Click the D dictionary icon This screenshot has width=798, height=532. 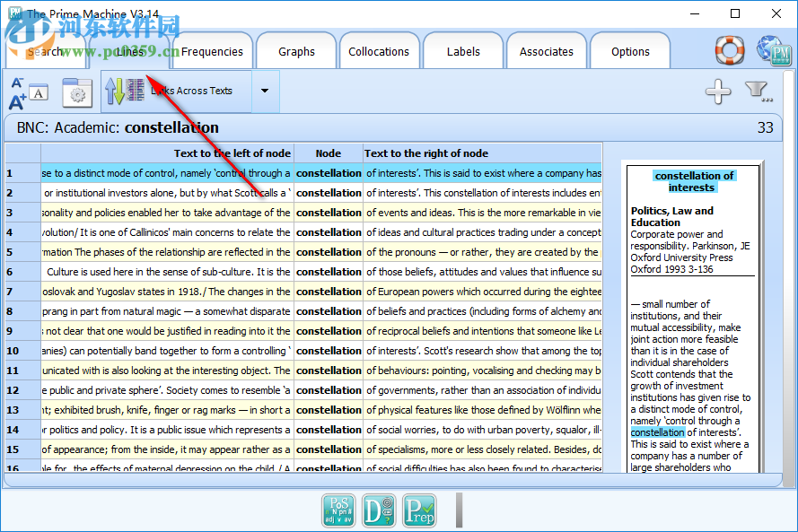coord(379,510)
